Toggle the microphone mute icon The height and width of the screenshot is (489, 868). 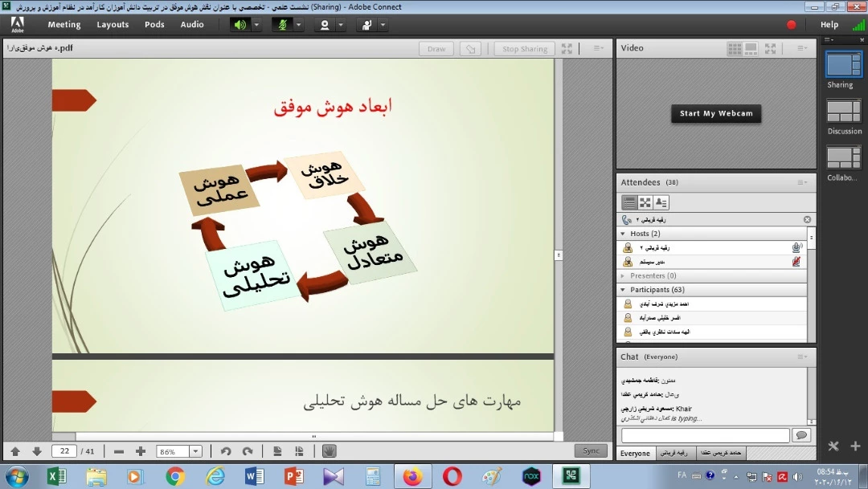pos(282,25)
